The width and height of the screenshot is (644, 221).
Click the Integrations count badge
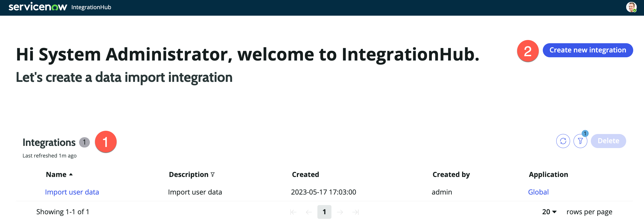84,142
